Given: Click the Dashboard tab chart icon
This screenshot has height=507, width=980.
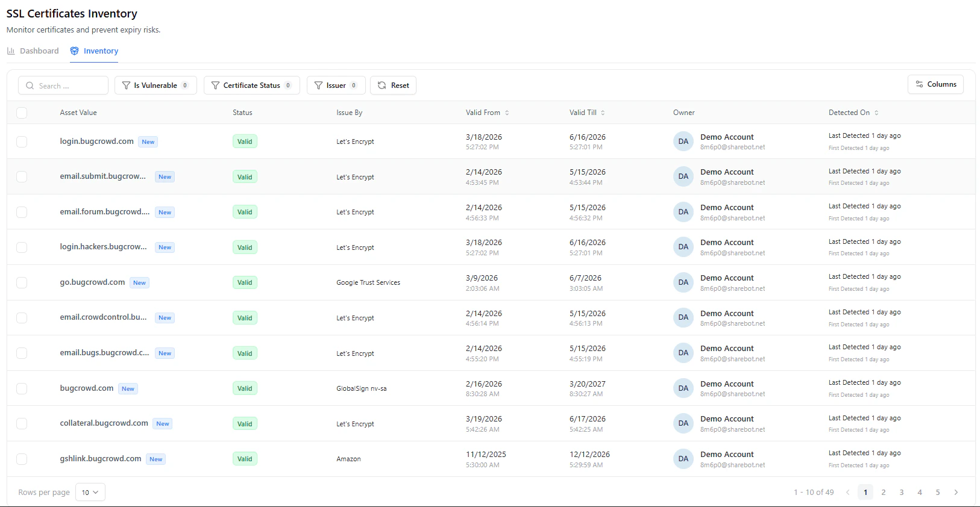Looking at the screenshot, I should point(11,51).
